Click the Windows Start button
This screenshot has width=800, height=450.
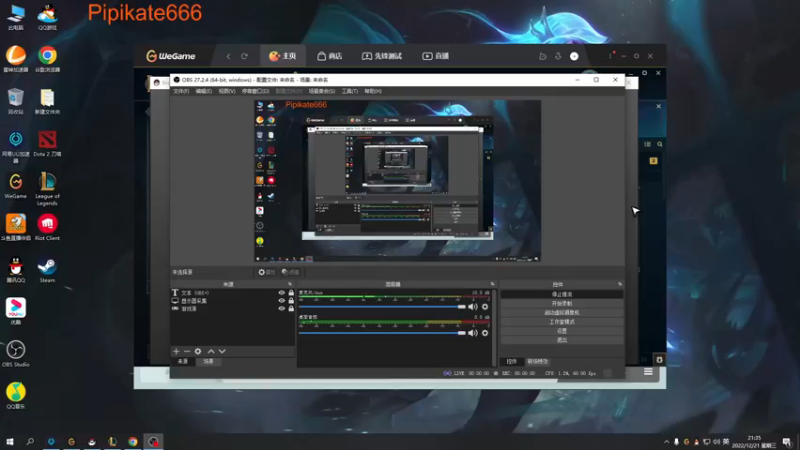pos(10,441)
